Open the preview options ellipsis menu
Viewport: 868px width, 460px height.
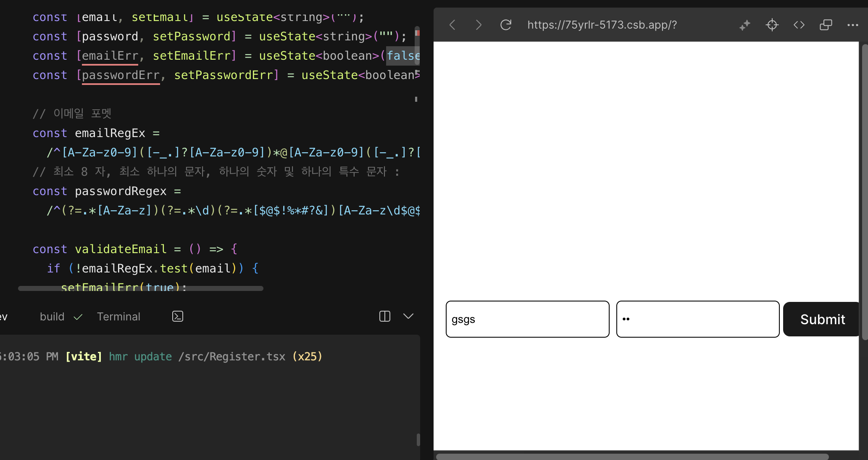pos(852,25)
